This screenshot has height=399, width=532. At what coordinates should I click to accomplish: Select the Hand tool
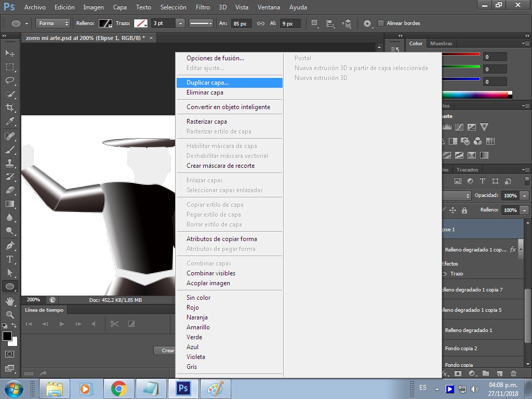click(10, 301)
